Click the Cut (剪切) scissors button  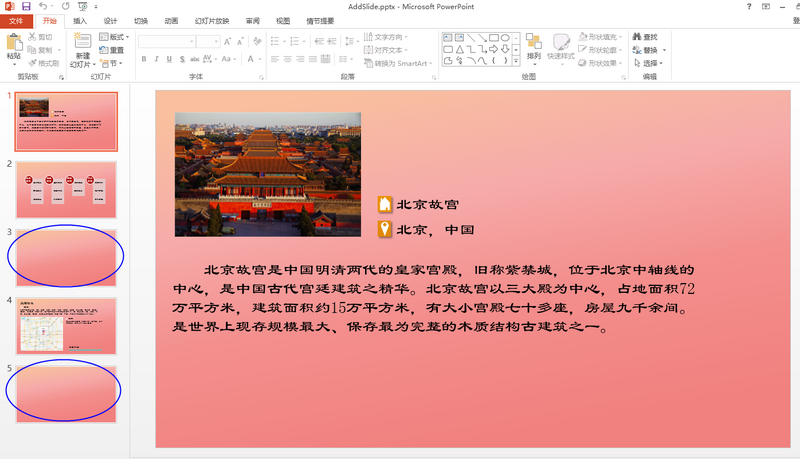tap(40, 37)
